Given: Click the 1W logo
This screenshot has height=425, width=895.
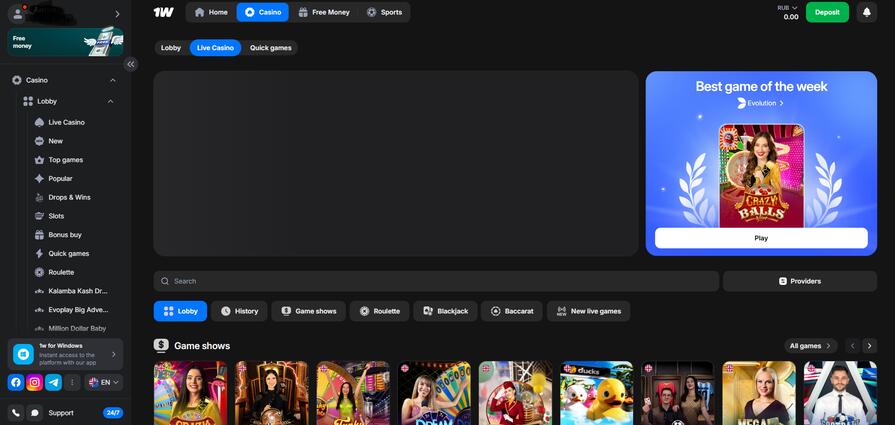Looking at the screenshot, I should (x=163, y=12).
